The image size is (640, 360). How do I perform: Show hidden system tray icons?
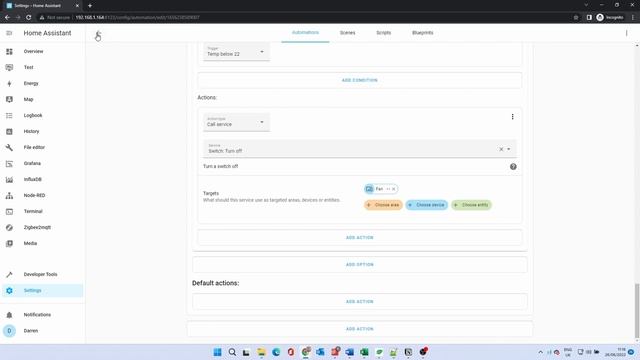(x=540, y=352)
